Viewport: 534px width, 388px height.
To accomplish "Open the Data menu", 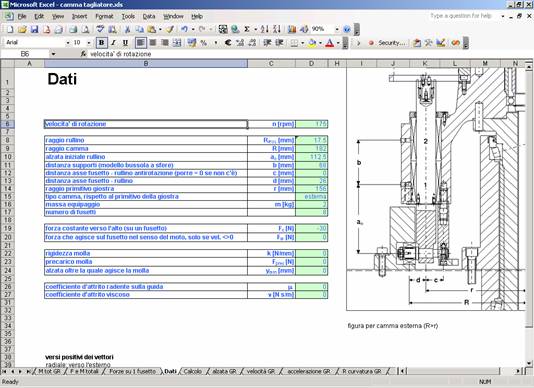I will [x=149, y=16].
